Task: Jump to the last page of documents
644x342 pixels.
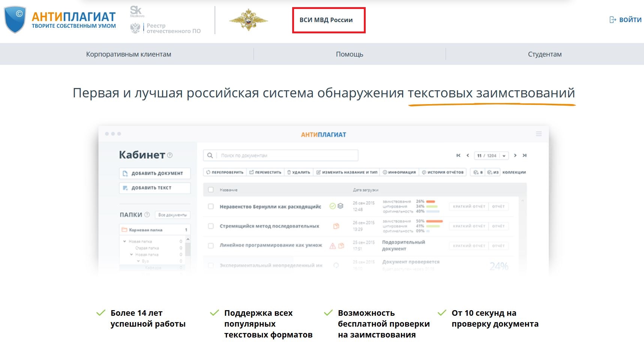Action: point(525,155)
